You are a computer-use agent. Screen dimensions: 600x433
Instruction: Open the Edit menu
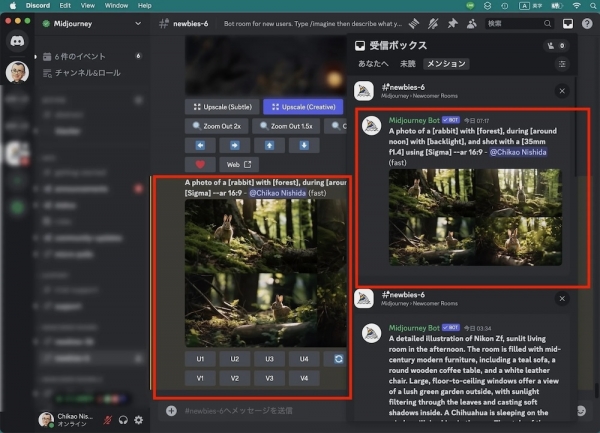tap(65, 5)
